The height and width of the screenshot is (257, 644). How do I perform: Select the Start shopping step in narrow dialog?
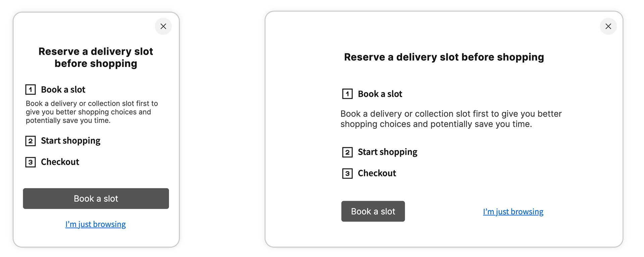point(70,141)
